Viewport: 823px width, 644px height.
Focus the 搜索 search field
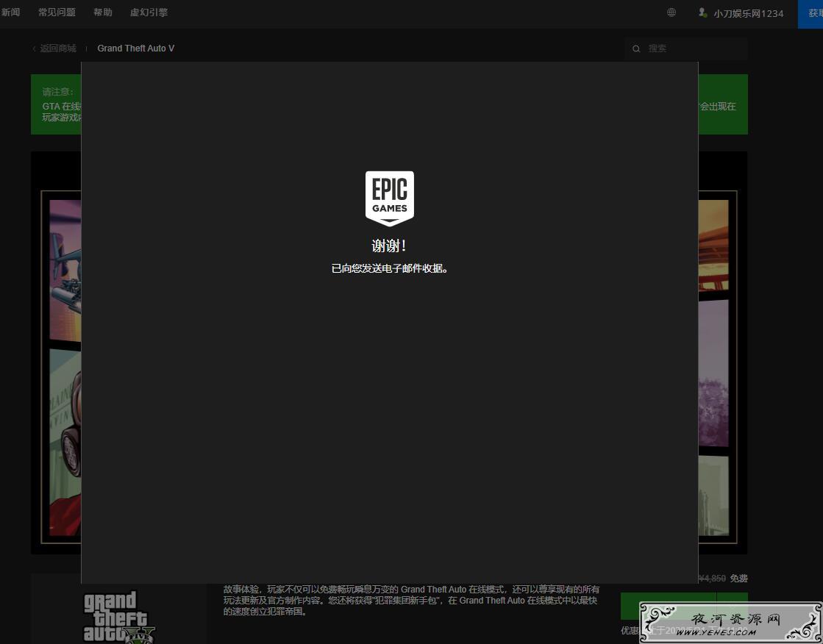(x=686, y=49)
